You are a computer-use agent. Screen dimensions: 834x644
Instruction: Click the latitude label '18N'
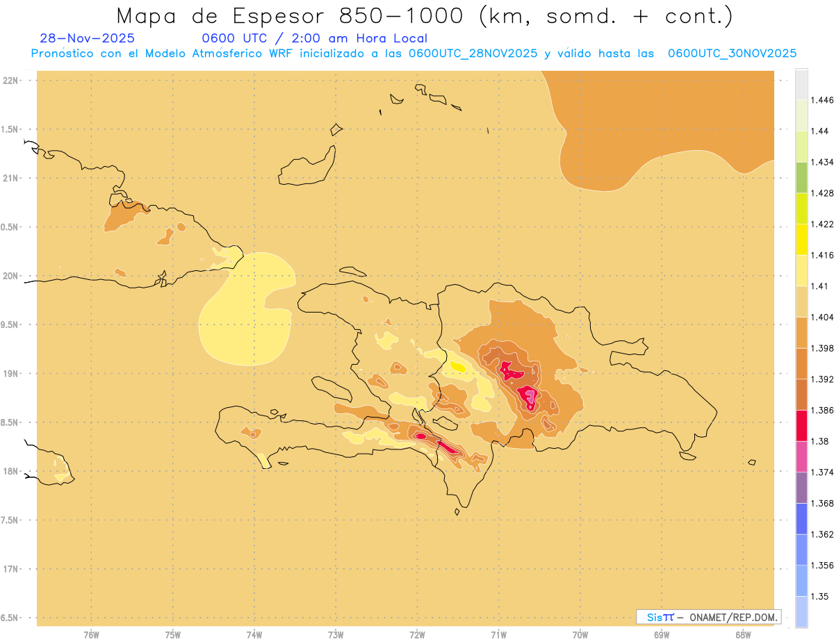tap(11, 471)
